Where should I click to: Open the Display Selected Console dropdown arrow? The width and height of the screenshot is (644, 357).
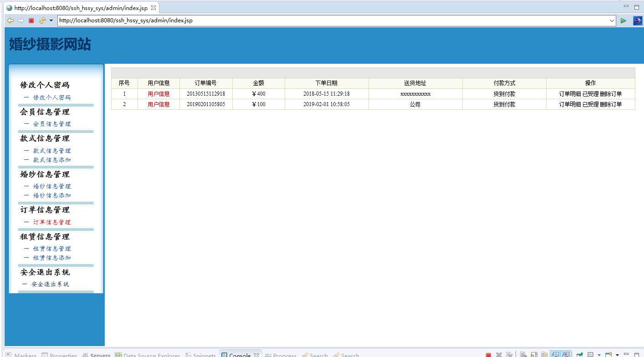tap(599, 354)
